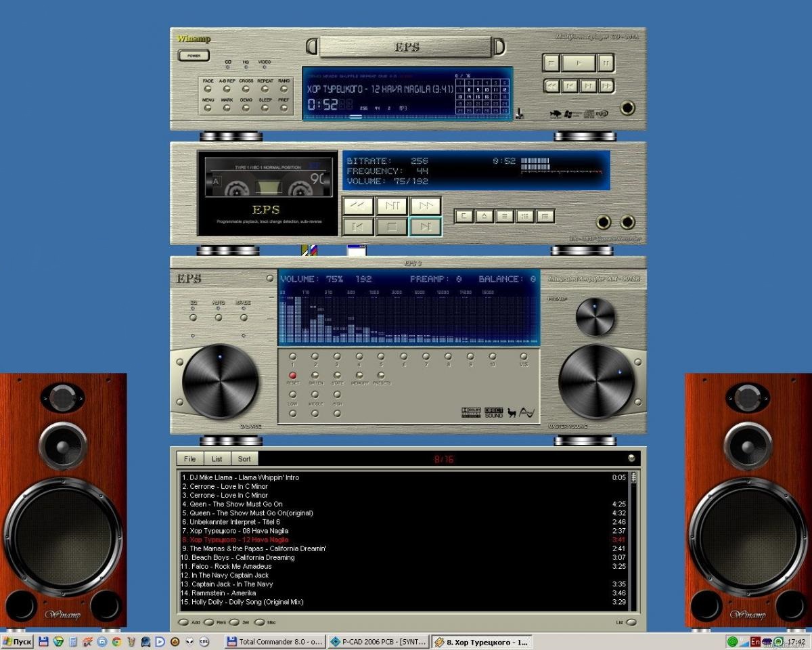Click the MEMORY button on amplifier
Screen dimensions: 812x650
(x=359, y=375)
